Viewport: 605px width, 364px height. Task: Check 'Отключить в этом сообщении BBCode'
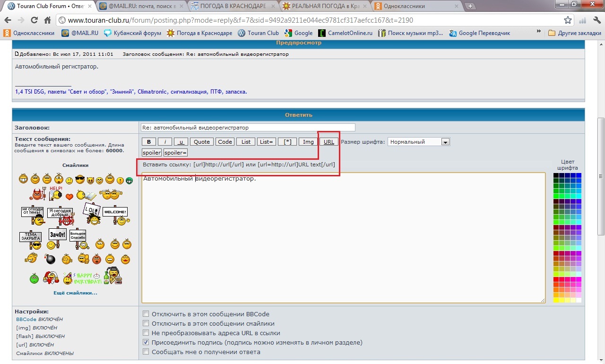[x=146, y=314]
